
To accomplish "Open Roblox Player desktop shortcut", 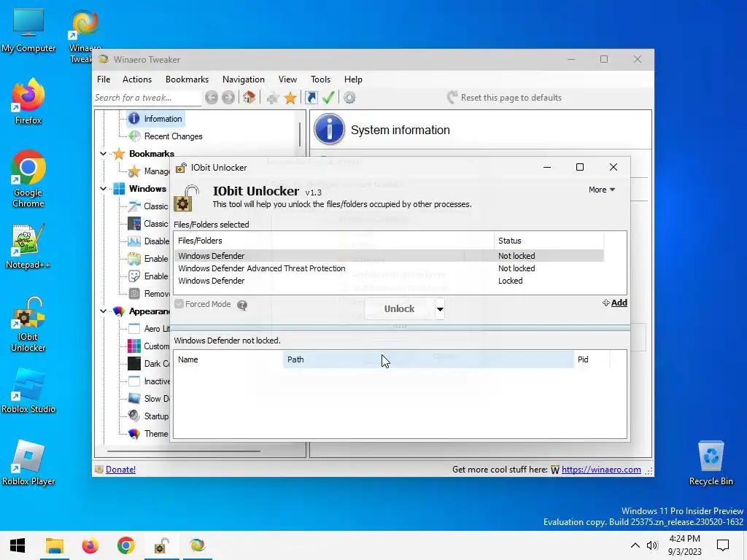I will pos(28,463).
